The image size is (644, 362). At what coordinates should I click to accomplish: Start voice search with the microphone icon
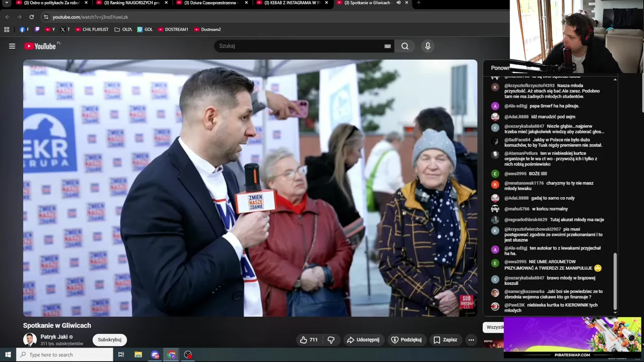428,46
